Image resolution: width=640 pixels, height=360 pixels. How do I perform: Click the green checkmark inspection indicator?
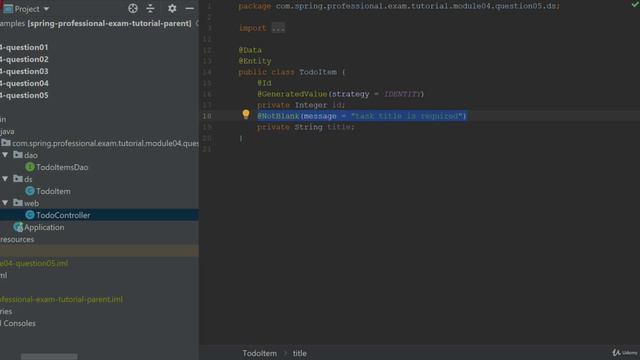[635, 4]
